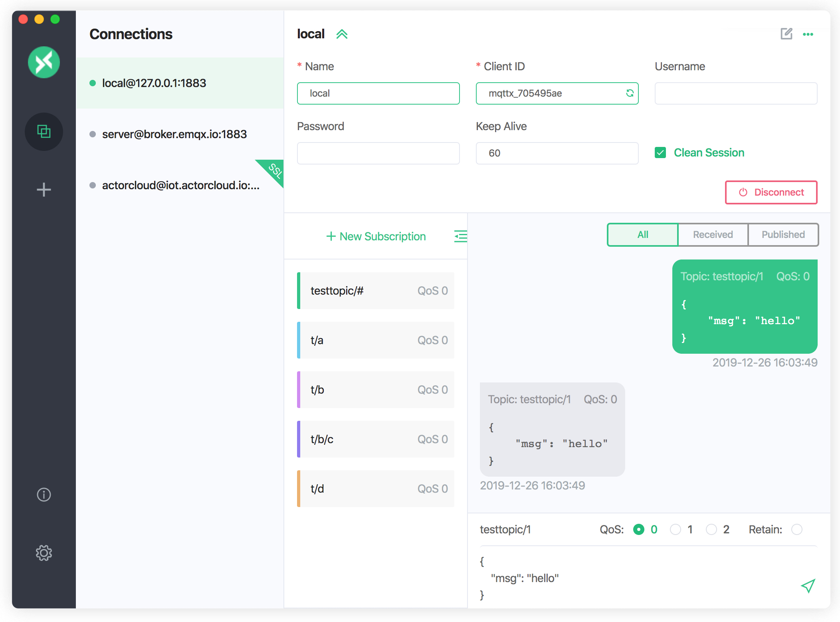Click the Disconnect button

pos(771,192)
